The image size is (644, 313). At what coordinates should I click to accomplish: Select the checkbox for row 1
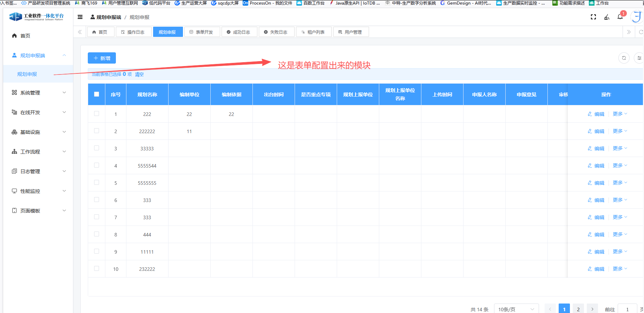97,113
